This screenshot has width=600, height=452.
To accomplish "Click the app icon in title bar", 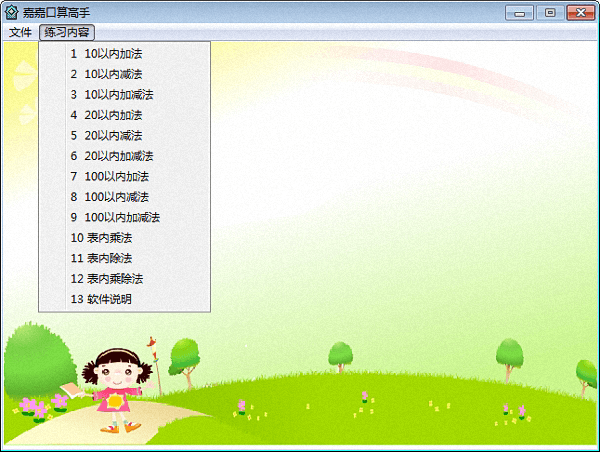I will click(12, 12).
